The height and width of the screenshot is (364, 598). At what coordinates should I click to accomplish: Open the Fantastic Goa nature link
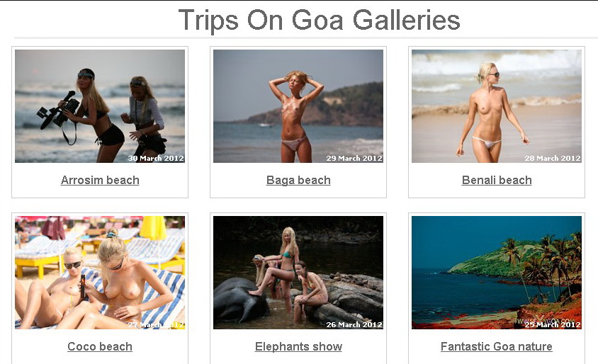497,346
